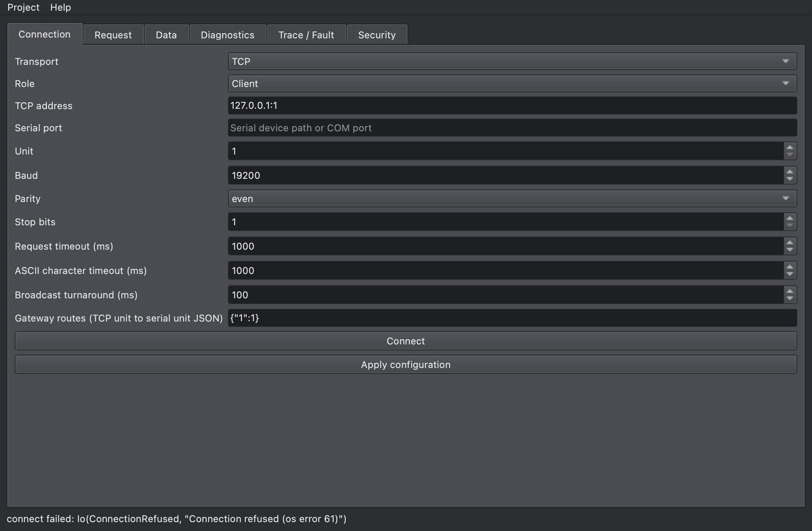The image size is (812, 531).
Task: Click the Request timeout (ms) label
Action: [64, 246]
